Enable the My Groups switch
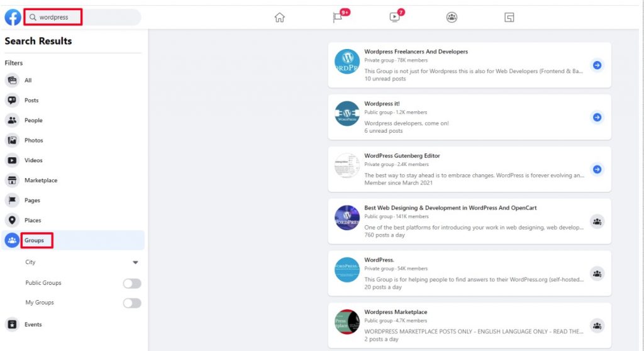 (x=132, y=303)
